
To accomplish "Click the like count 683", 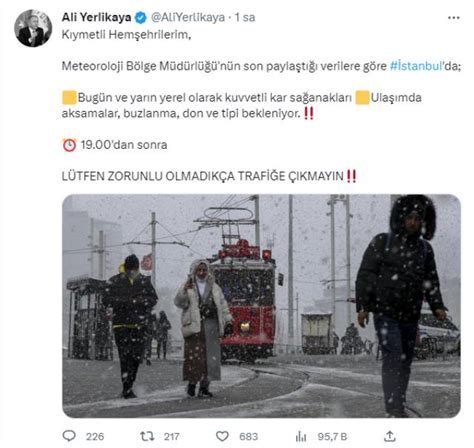I will 248,436.
